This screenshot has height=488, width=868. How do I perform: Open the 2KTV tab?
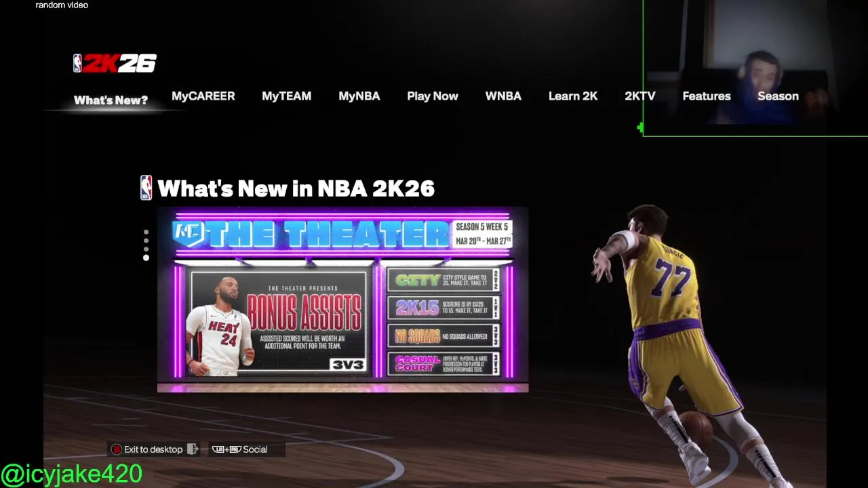[640, 96]
